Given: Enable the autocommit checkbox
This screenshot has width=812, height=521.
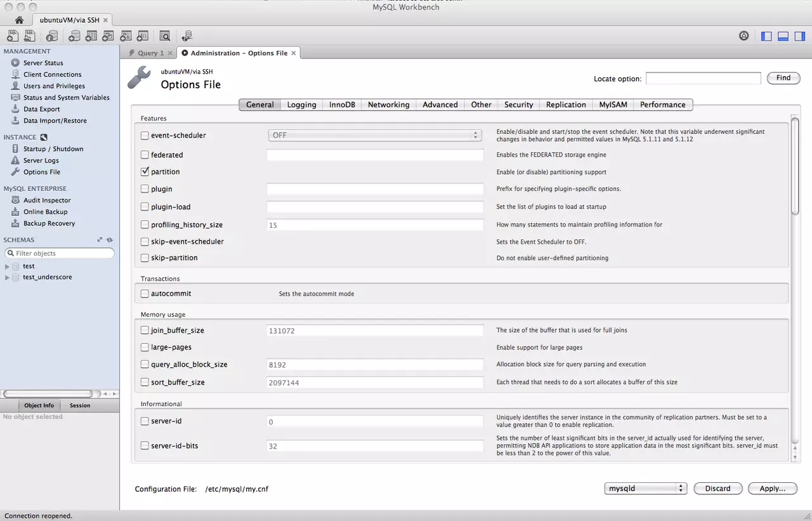Looking at the screenshot, I should pos(145,294).
